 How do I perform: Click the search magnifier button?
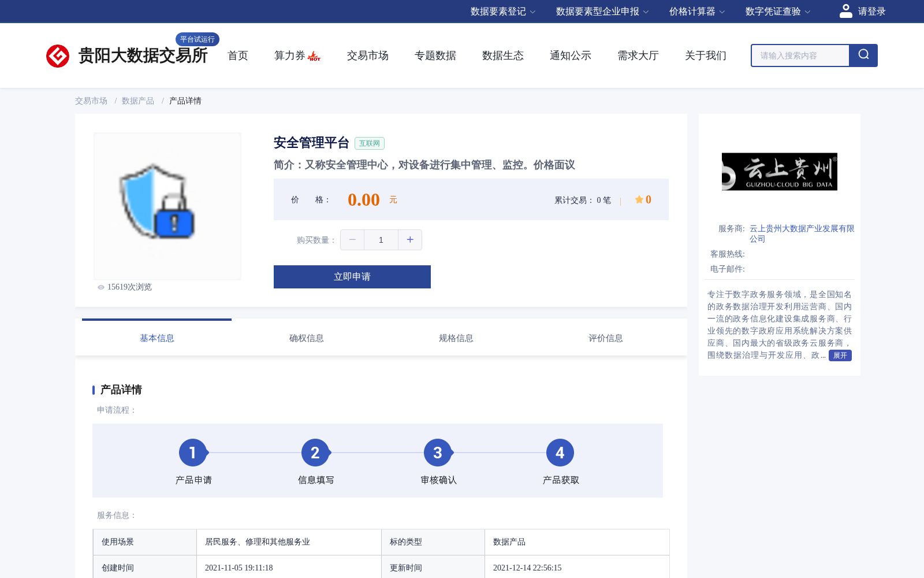(x=863, y=55)
